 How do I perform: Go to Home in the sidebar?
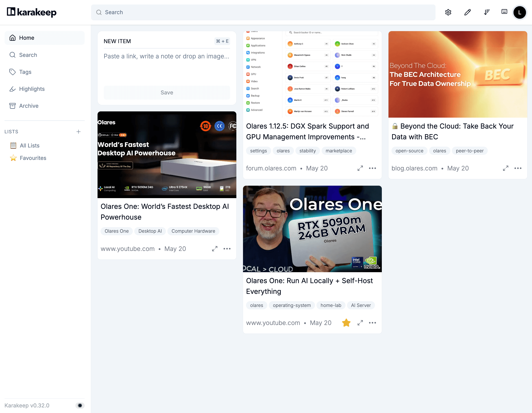click(x=44, y=38)
